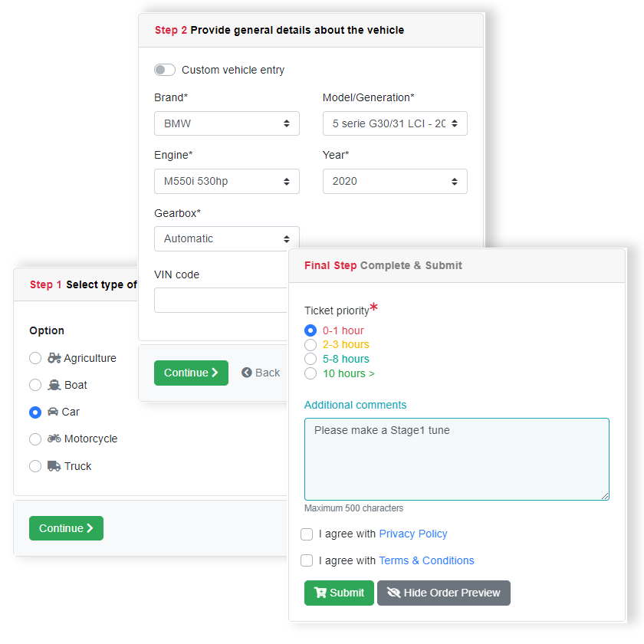Click the car icon next to Car
This screenshot has width=644, height=644.
53,412
